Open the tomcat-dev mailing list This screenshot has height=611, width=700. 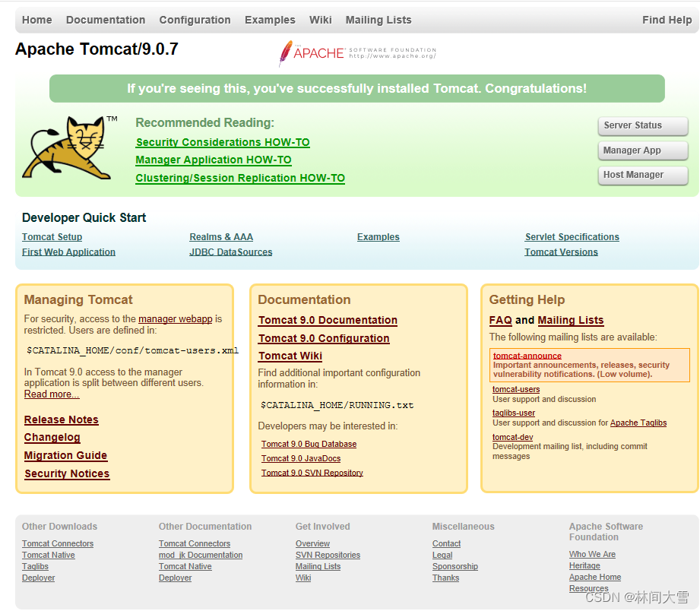click(x=512, y=438)
